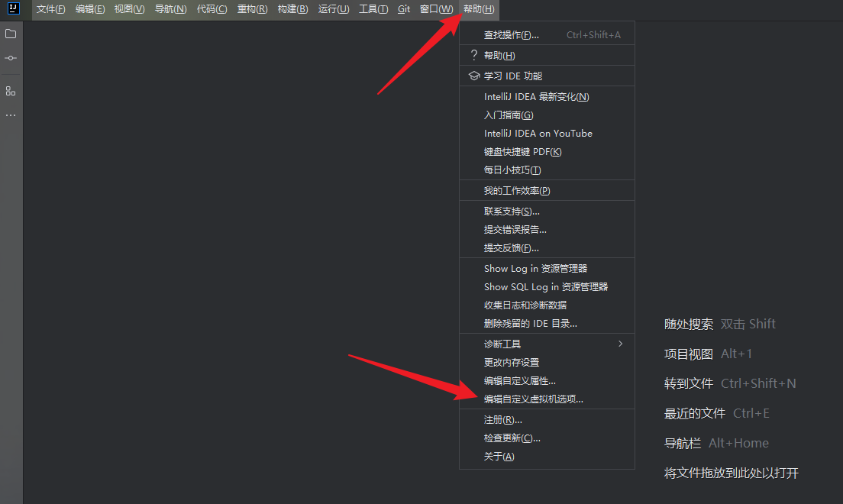Expand the 诊断工具 submenu arrow
Image resolution: width=843 pixels, height=504 pixels.
click(621, 344)
